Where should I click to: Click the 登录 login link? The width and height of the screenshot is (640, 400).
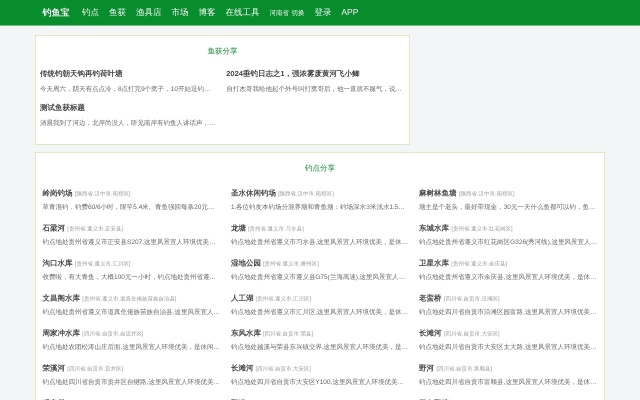click(x=322, y=12)
